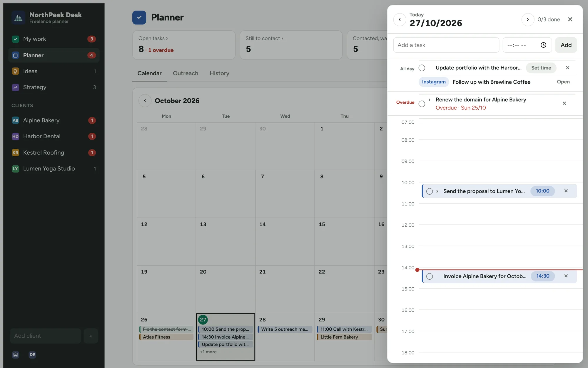588x368 pixels.
Task: Go to next day in panel
Action: (528, 20)
